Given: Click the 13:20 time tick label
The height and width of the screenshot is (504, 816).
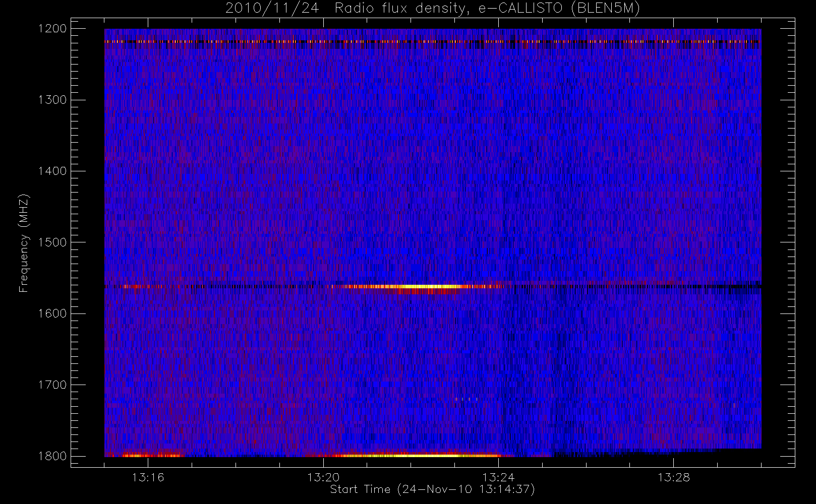Looking at the screenshot, I should (x=323, y=477).
